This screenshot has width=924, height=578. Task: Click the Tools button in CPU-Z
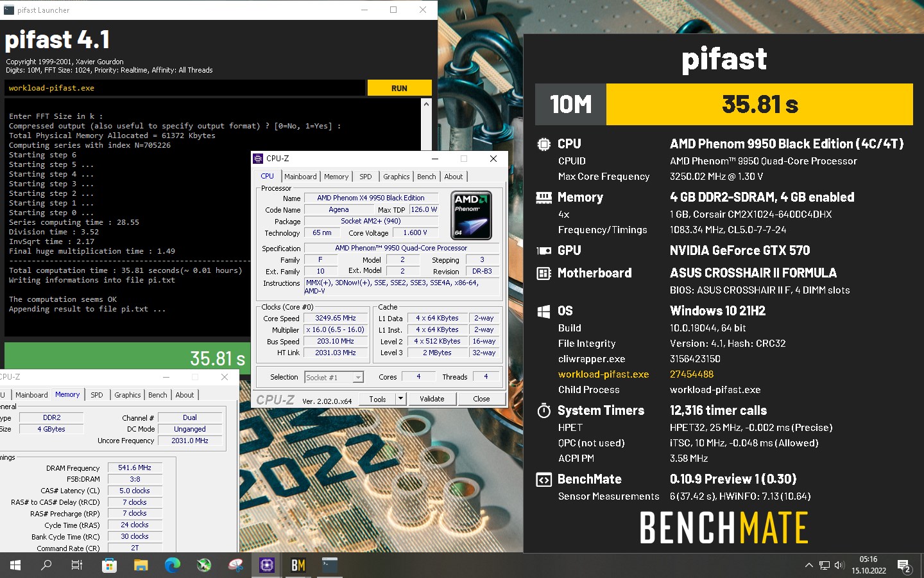[x=377, y=399]
